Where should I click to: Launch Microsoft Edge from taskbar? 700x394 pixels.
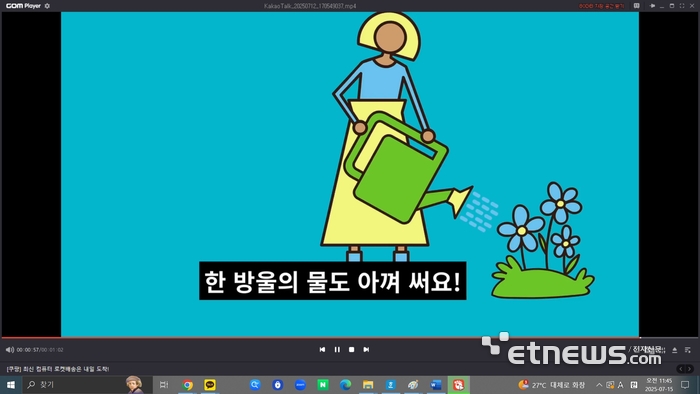345,385
